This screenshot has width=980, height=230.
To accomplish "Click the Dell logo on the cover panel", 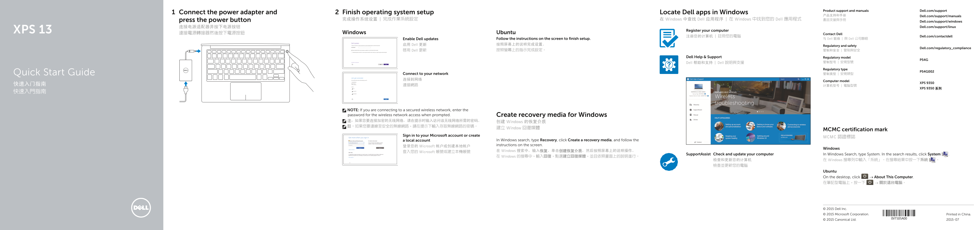I will click(141, 208).
